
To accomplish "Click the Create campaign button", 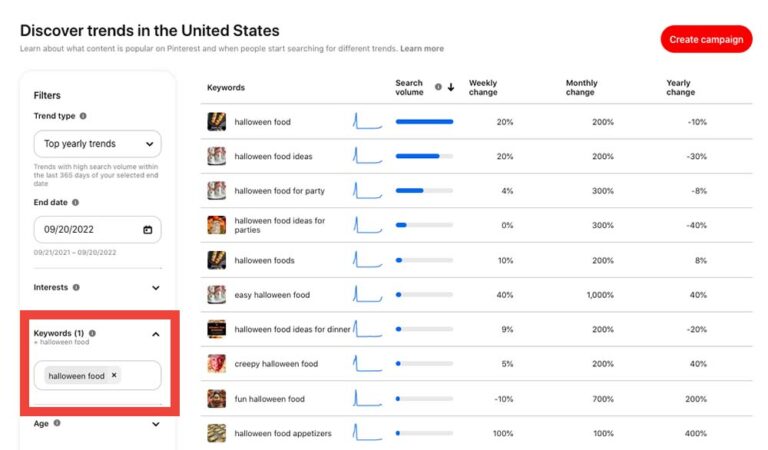I will 706,39.
